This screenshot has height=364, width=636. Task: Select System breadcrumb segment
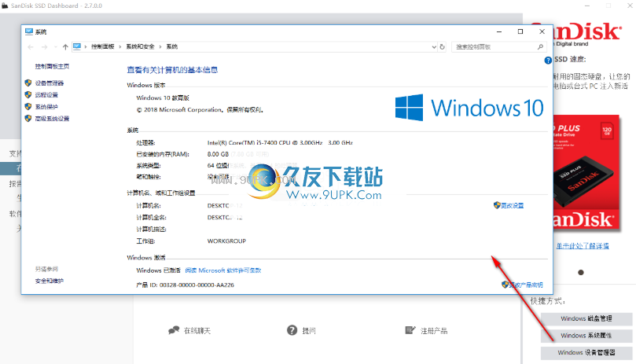[172, 46]
